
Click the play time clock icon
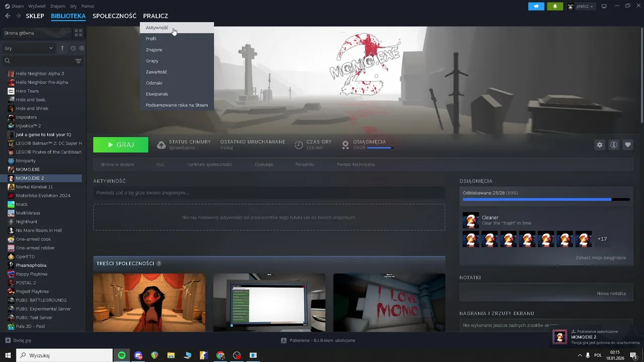[299, 145]
